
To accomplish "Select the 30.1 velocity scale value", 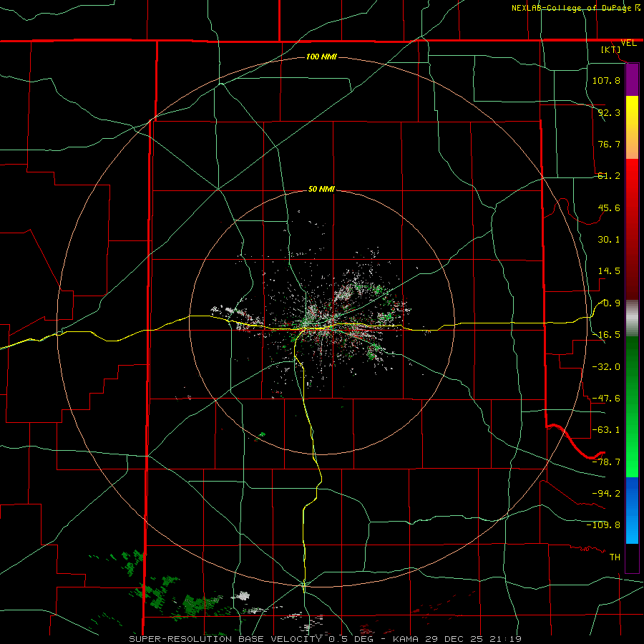I will (609, 240).
